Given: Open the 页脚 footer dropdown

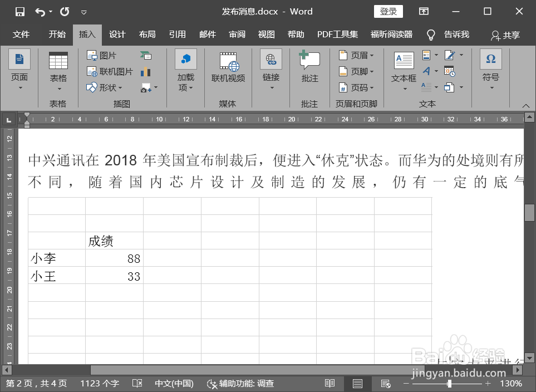Looking at the screenshot, I should (356, 71).
